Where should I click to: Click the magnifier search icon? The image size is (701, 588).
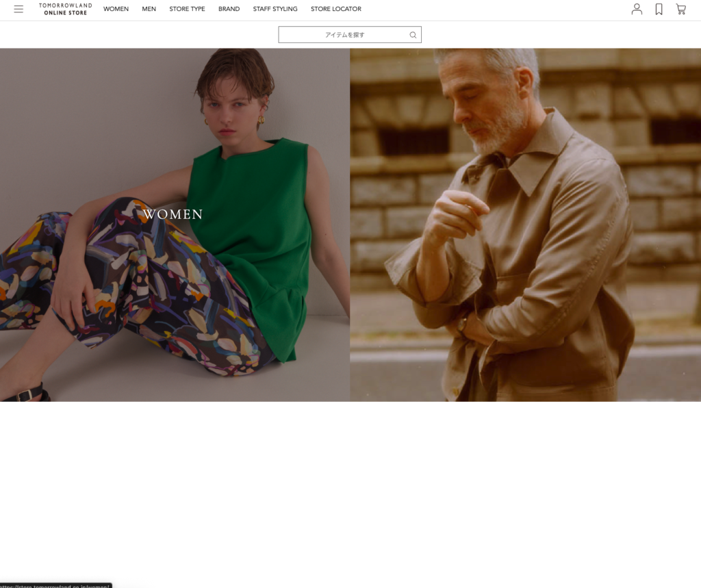coord(413,35)
